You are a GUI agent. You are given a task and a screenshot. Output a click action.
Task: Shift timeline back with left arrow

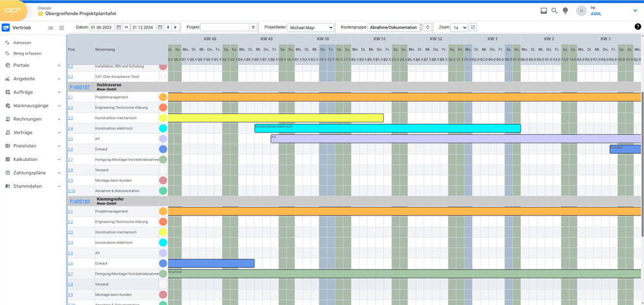tap(167, 27)
